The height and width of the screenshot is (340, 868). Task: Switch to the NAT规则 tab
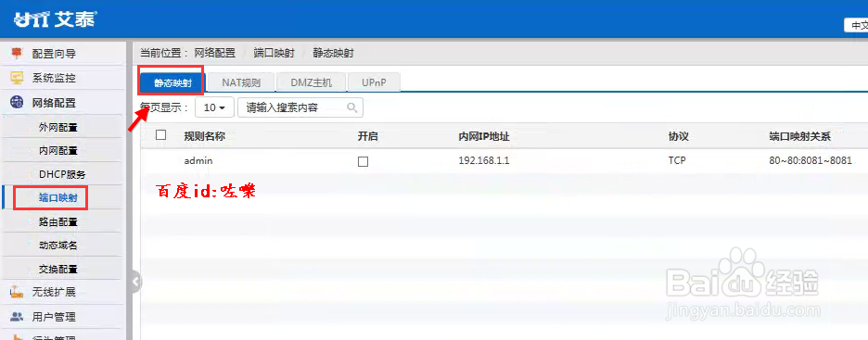pos(241,83)
